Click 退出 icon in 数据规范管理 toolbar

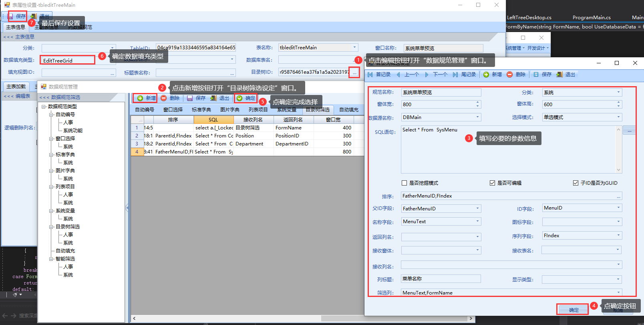213,98
